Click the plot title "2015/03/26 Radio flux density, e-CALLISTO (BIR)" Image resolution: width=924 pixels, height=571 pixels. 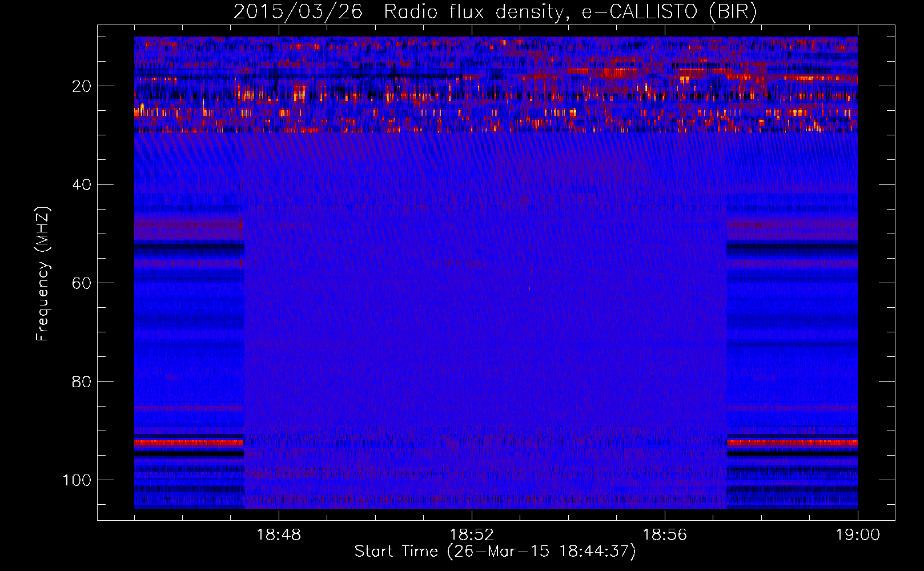click(495, 12)
